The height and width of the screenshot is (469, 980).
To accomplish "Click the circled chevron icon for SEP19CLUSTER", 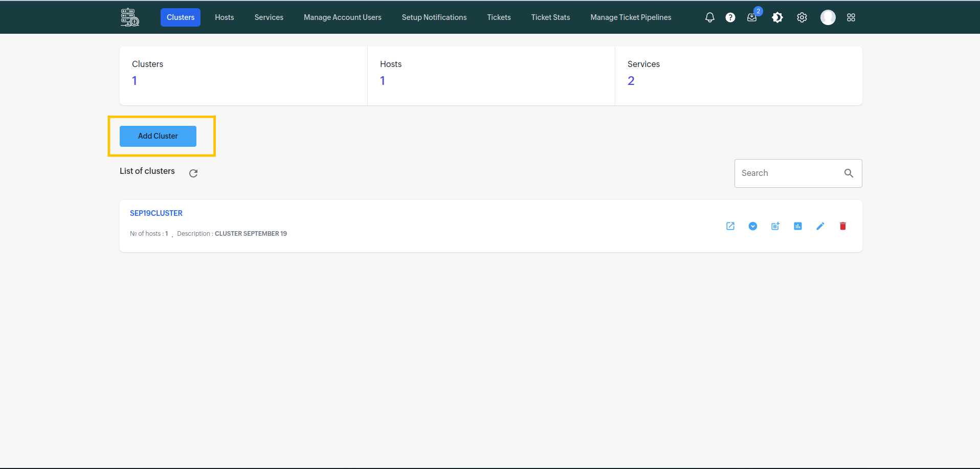I will [x=753, y=226].
